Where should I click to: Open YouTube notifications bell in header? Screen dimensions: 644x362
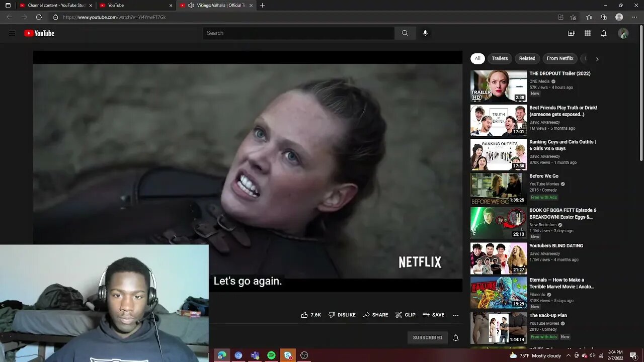pos(604,33)
